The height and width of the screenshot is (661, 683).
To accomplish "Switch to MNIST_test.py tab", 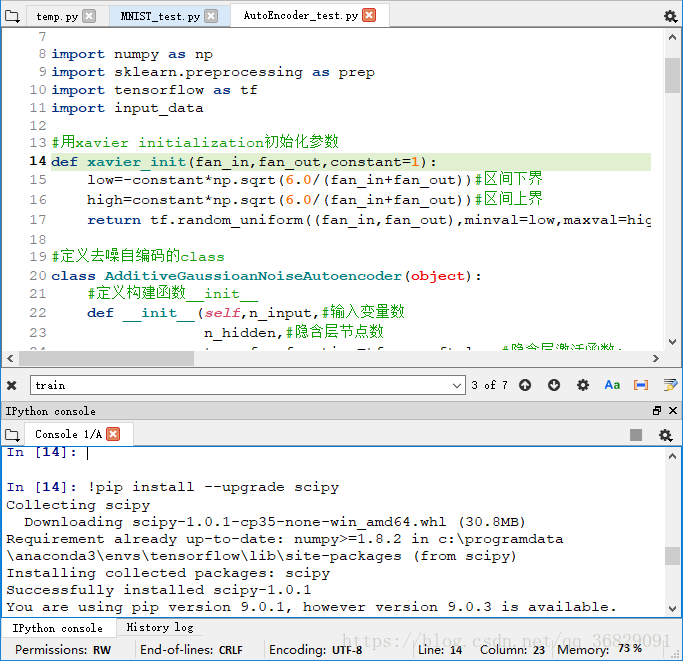I will click(159, 16).
